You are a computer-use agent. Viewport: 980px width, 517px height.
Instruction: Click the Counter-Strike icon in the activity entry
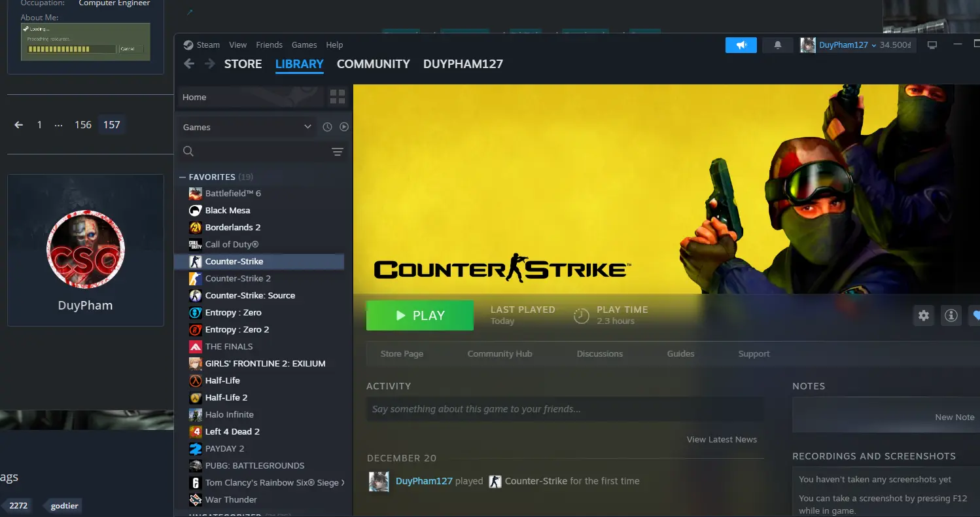pyautogui.click(x=495, y=481)
